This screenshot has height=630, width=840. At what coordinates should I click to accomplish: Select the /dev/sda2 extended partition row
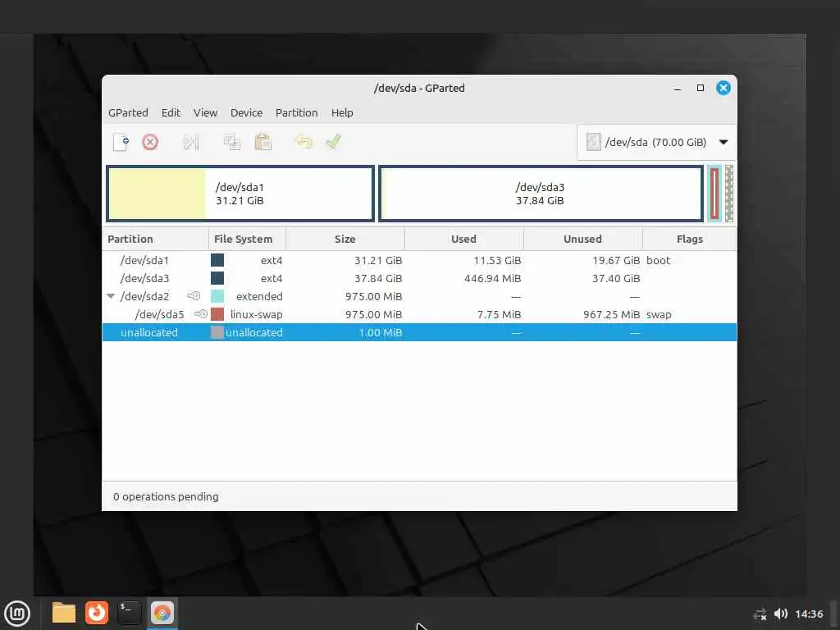pos(419,297)
